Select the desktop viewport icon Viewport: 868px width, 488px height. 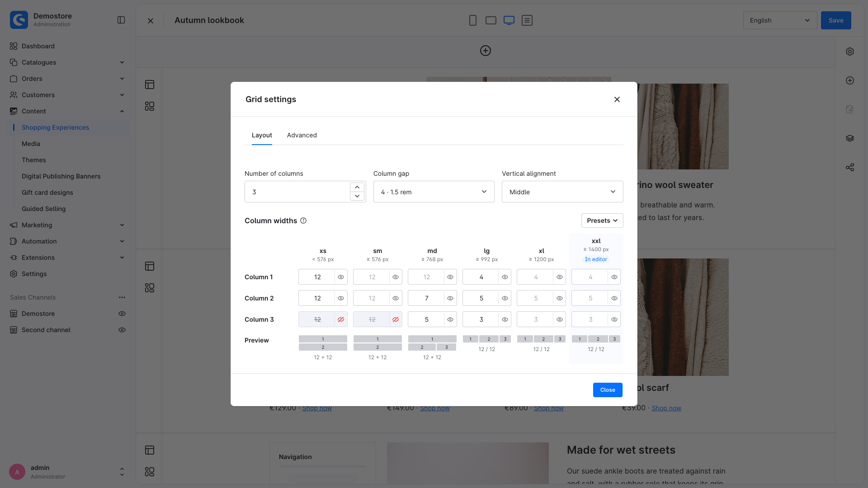[x=509, y=20]
